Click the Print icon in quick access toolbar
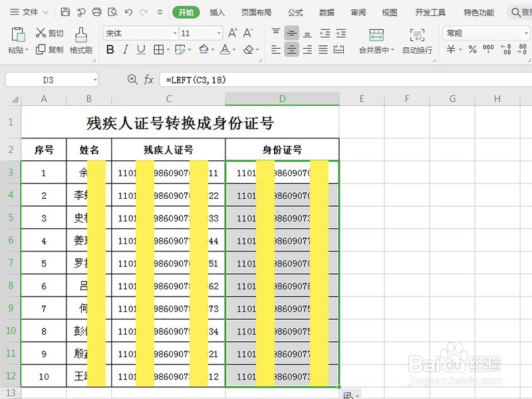This screenshot has height=399, width=532. pyautogui.click(x=97, y=12)
